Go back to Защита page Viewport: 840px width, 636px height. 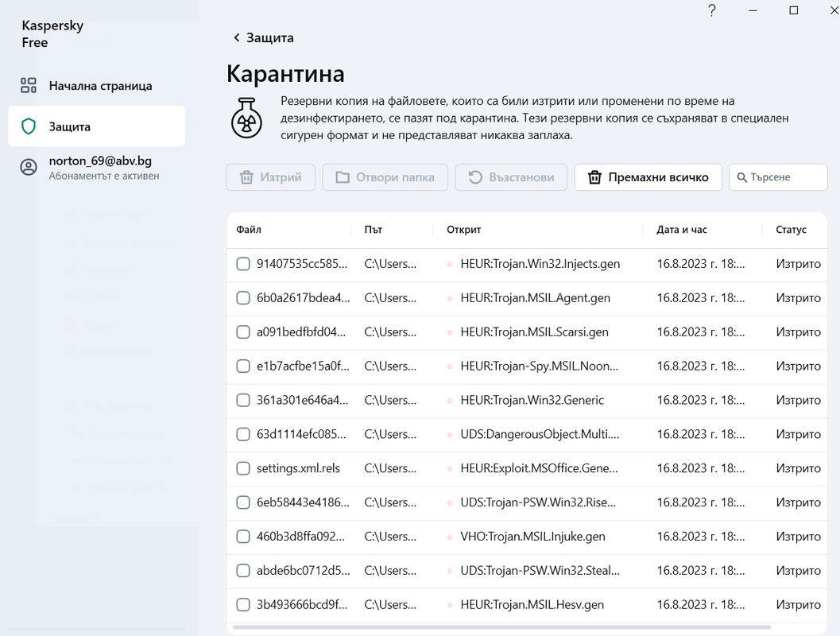(264, 37)
